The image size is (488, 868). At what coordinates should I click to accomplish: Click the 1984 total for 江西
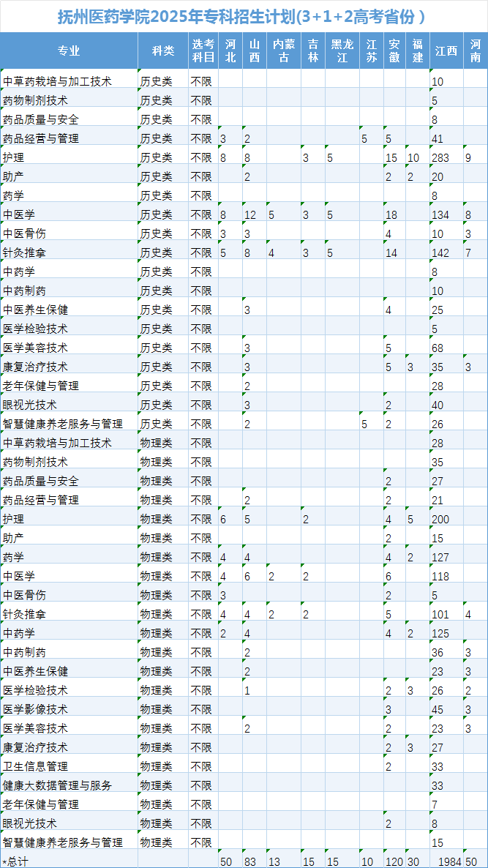tap(451, 861)
